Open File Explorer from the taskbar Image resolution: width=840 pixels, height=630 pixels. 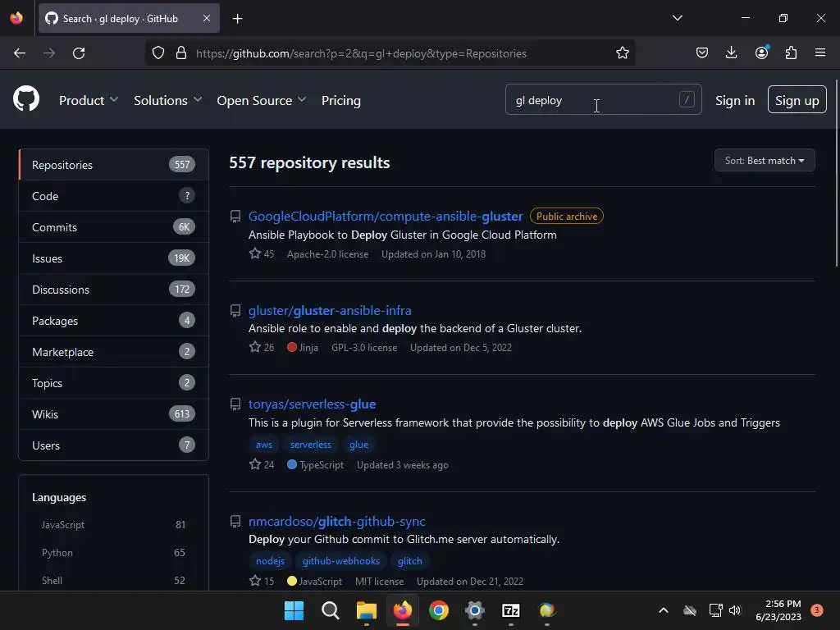tap(367, 610)
